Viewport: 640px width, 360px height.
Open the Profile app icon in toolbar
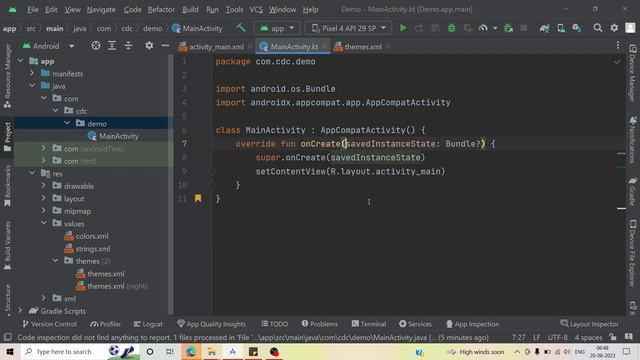tap(483, 28)
